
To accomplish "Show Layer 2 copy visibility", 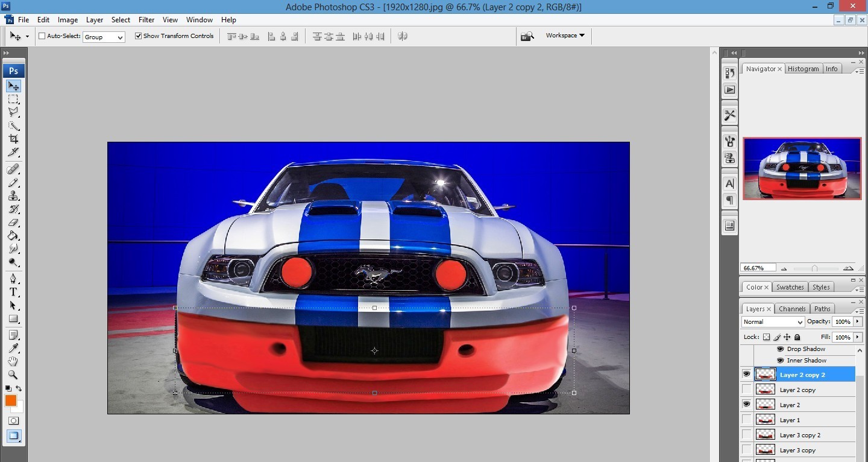I will pyautogui.click(x=747, y=390).
